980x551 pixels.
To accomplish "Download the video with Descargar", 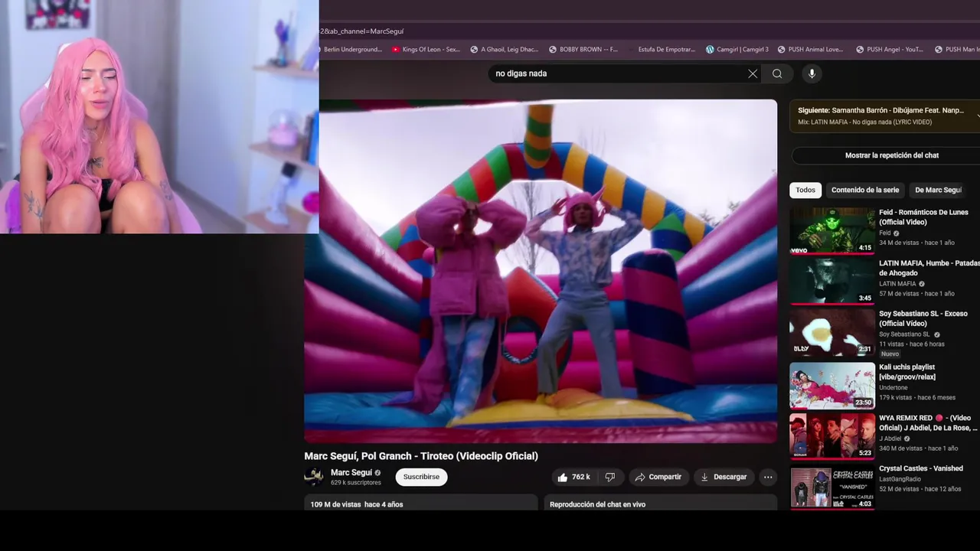I will click(x=723, y=477).
